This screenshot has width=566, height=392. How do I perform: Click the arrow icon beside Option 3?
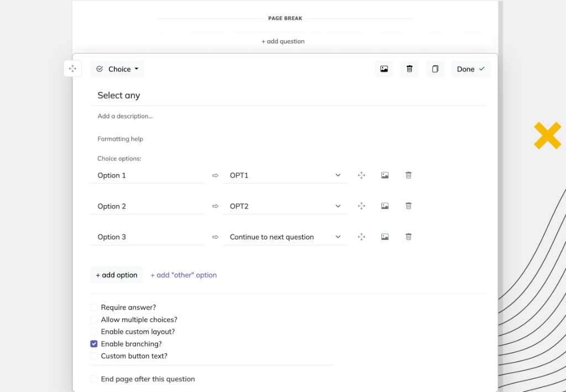coord(215,237)
